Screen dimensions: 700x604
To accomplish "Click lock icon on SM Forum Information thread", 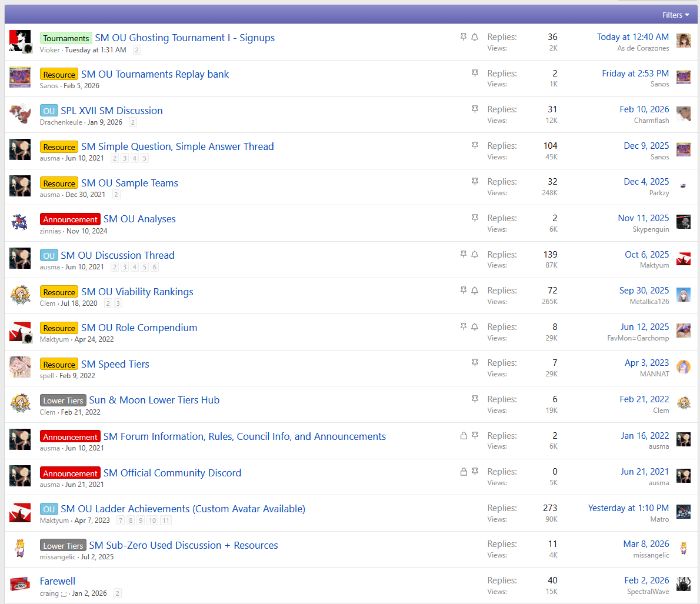I will (x=464, y=436).
